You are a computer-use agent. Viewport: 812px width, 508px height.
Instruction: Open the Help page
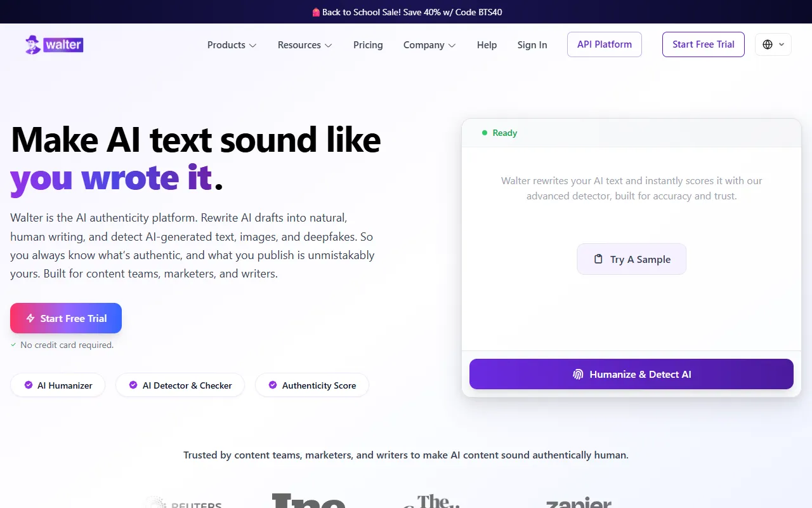[x=487, y=45]
